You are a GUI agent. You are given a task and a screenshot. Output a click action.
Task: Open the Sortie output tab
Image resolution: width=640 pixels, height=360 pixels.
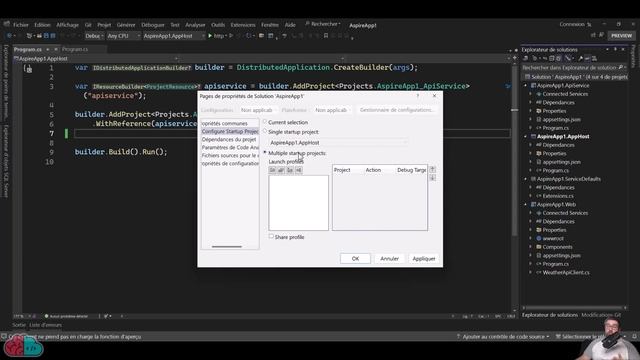coord(19,325)
